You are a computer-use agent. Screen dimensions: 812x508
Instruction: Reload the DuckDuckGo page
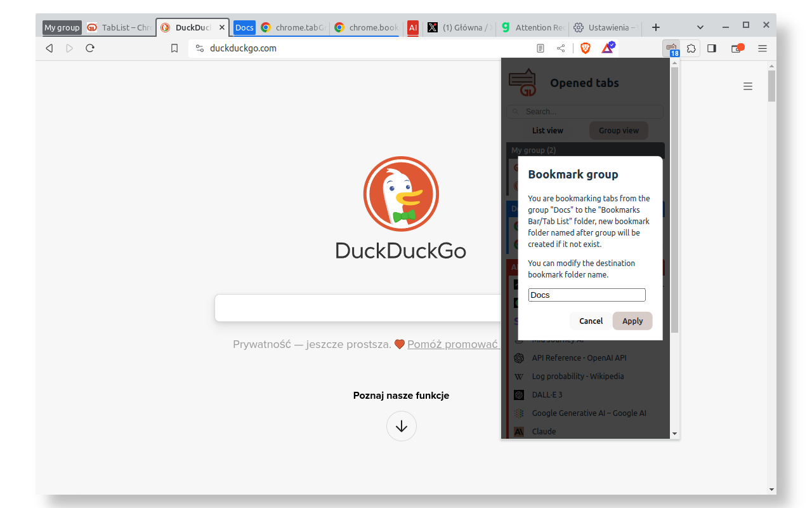pos(90,48)
